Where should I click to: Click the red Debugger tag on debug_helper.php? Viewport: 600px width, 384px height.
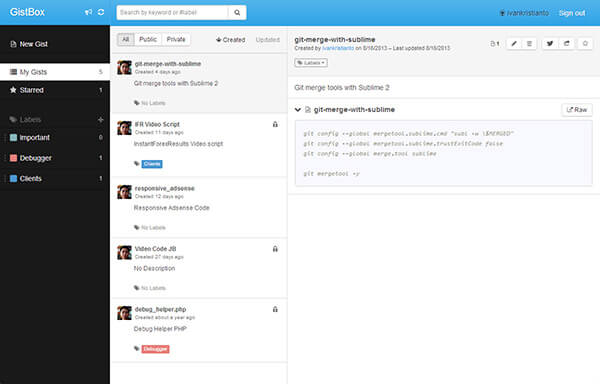[x=155, y=349]
